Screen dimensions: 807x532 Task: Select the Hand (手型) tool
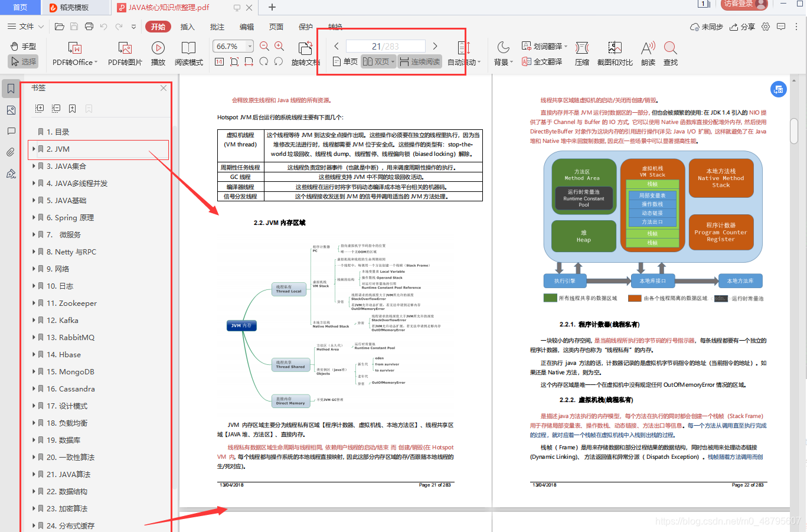click(24, 46)
